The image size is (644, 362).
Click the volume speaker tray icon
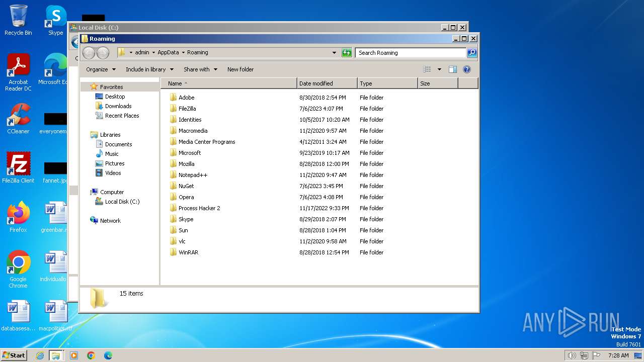point(572,355)
